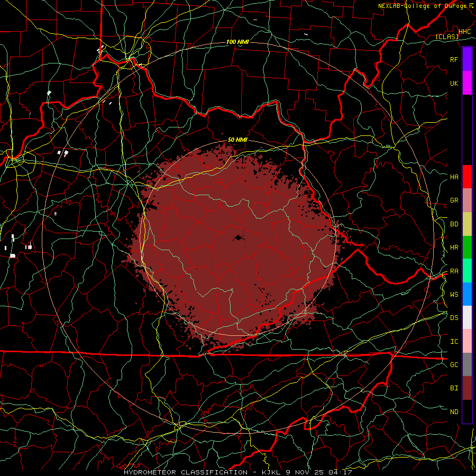The width and height of the screenshot is (476, 476).
Task: Click the UK magenta legend swatch
Action: click(467, 83)
